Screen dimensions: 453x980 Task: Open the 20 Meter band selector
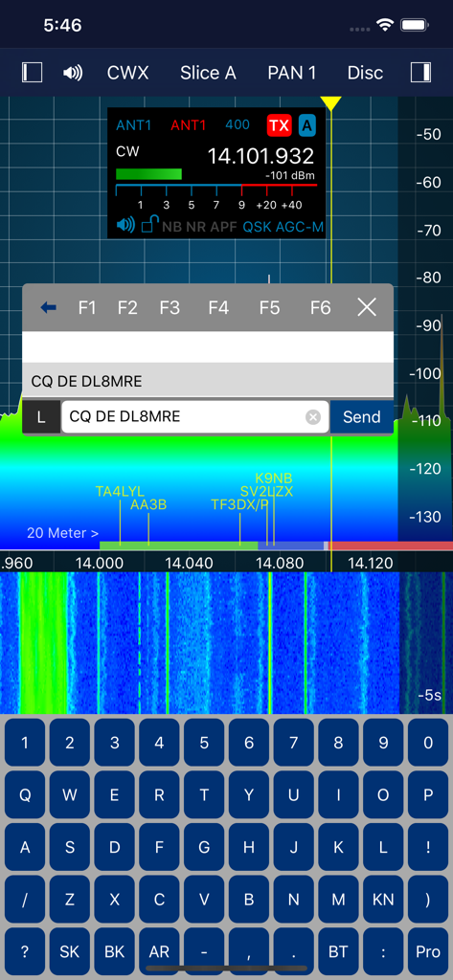(62, 533)
